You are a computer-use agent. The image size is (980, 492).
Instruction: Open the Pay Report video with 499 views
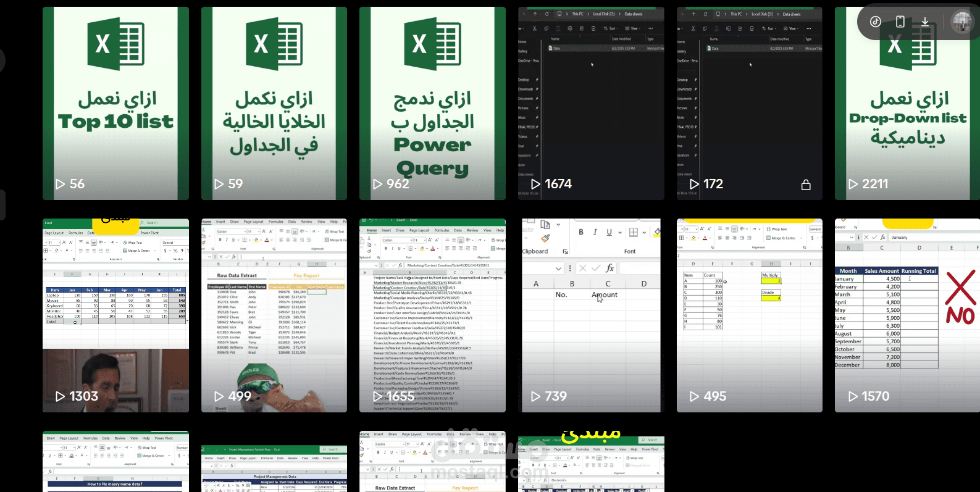click(274, 315)
